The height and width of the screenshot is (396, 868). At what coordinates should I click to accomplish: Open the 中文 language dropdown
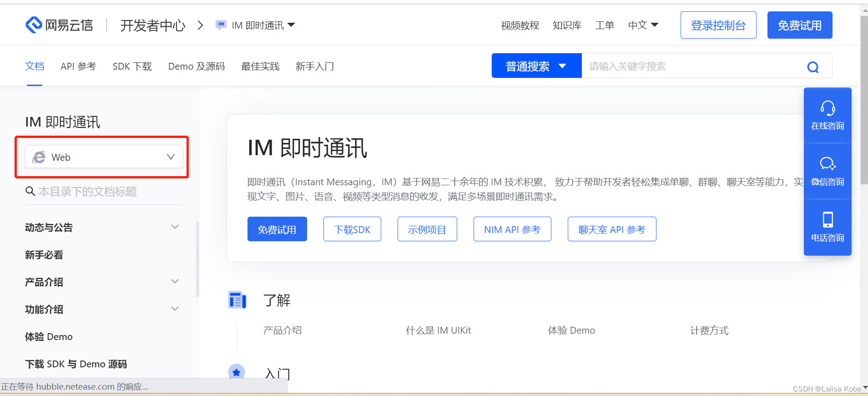tap(643, 25)
